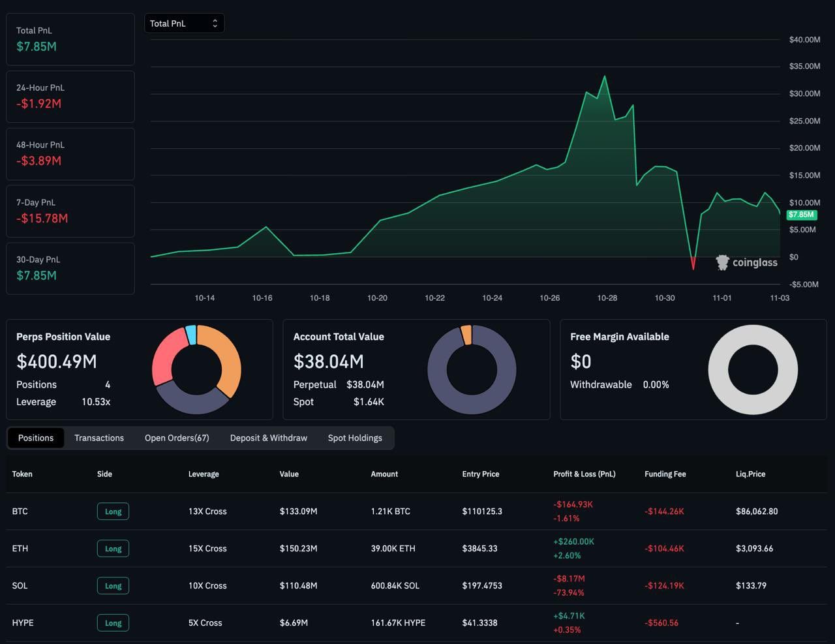The width and height of the screenshot is (835, 644).
Task: Open the 24-Hour PnL summary card
Action: (70, 97)
